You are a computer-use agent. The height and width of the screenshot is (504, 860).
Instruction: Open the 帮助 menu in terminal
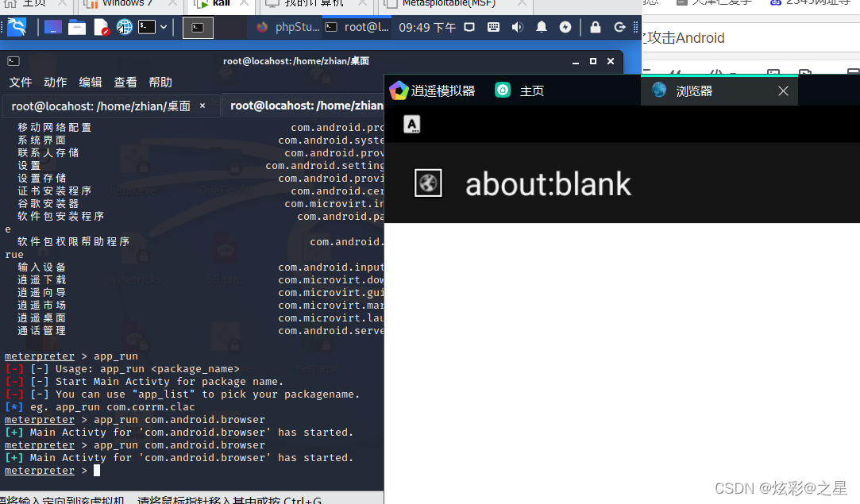pos(160,83)
